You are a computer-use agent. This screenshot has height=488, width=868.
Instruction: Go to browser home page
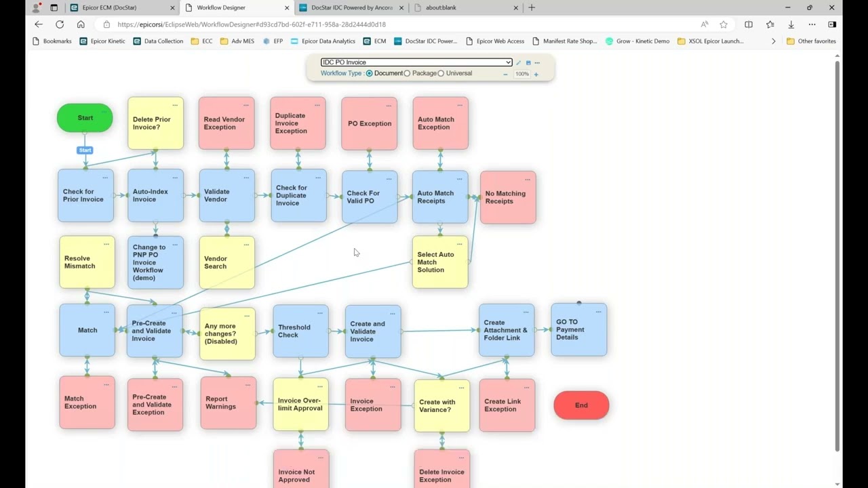click(81, 24)
